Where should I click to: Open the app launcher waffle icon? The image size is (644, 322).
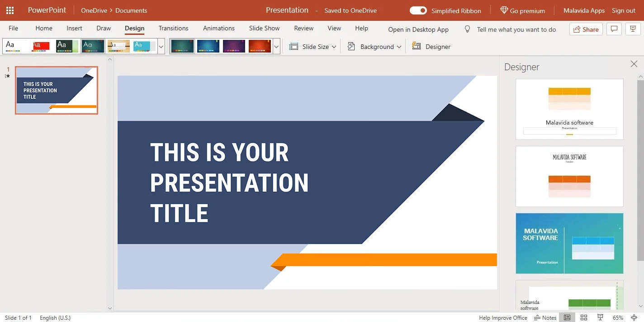[10, 10]
